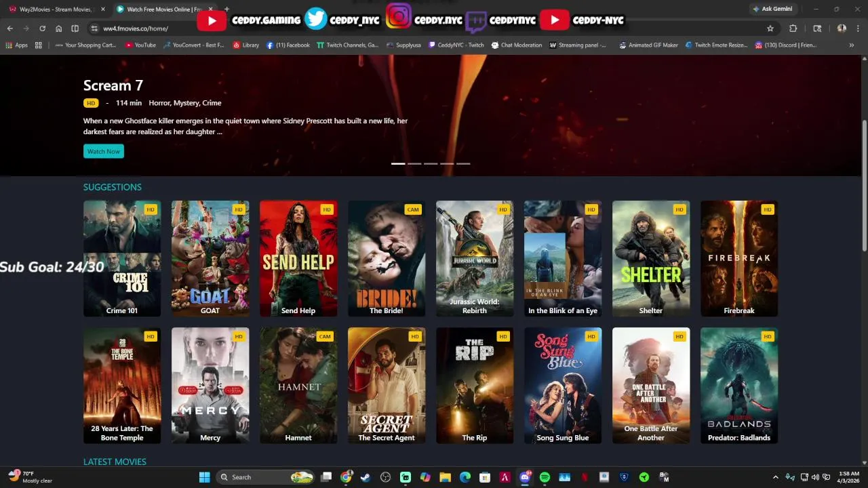Viewport: 868px width, 488px height.
Task: Open a new browser tab with plus
Action: pyautogui.click(x=226, y=9)
